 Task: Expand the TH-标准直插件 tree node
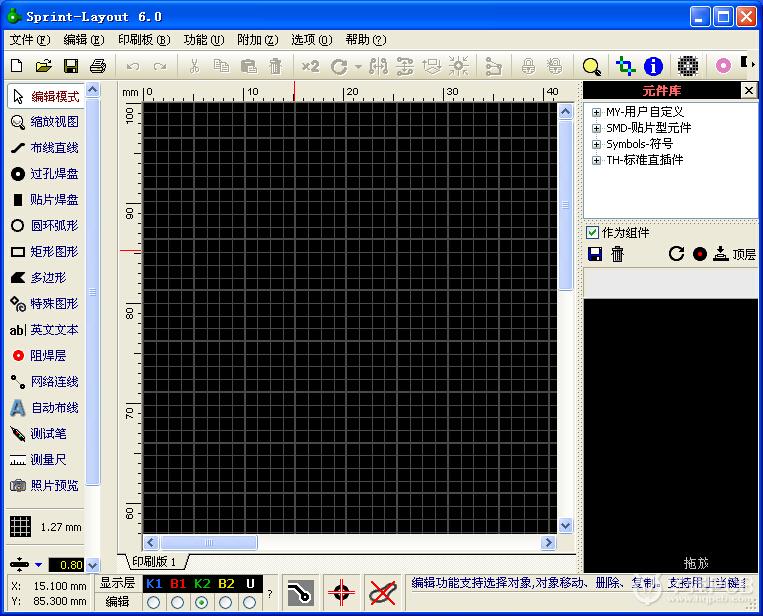[x=597, y=160]
